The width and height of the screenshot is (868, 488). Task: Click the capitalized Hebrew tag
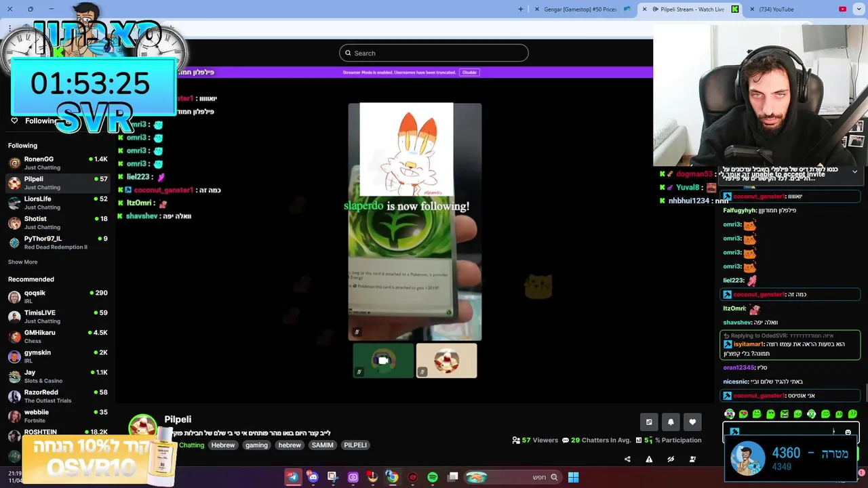[x=223, y=445]
